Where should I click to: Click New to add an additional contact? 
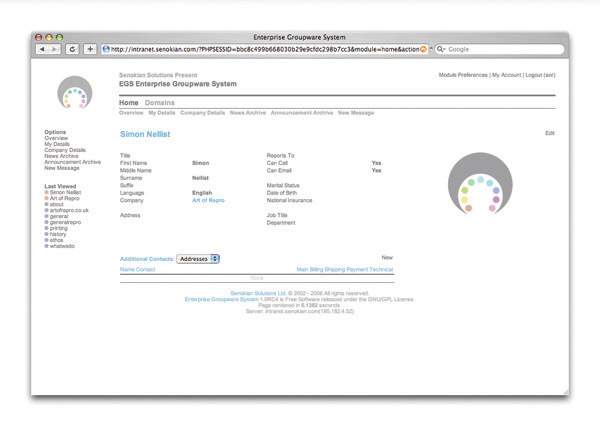click(x=387, y=257)
